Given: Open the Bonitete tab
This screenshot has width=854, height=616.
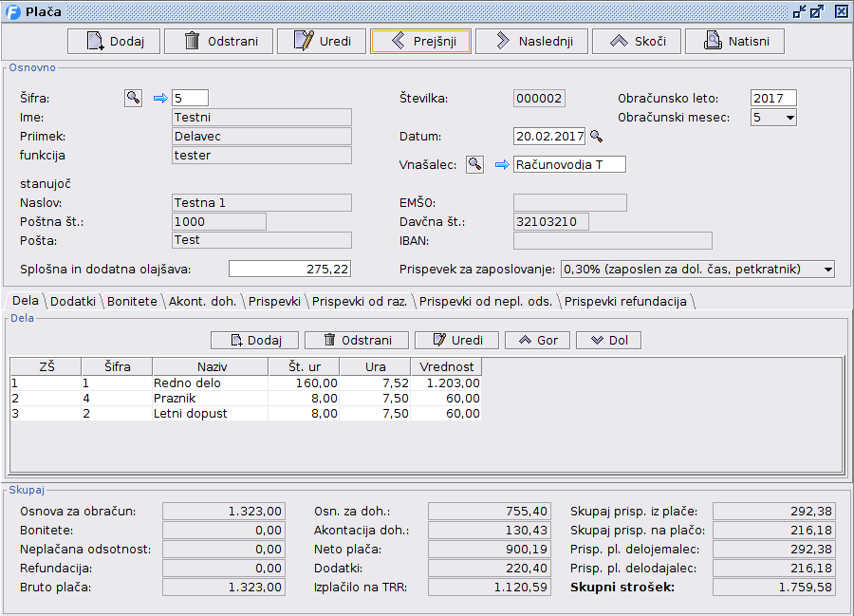Looking at the screenshot, I should [132, 301].
